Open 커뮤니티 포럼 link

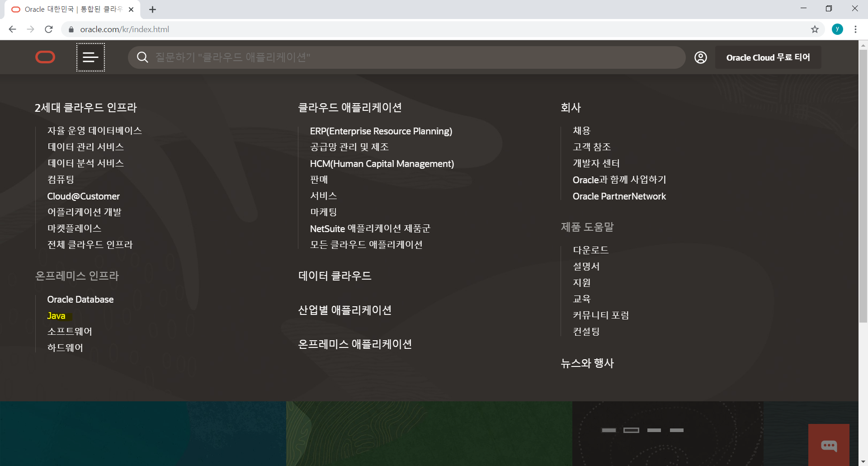(601, 315)
